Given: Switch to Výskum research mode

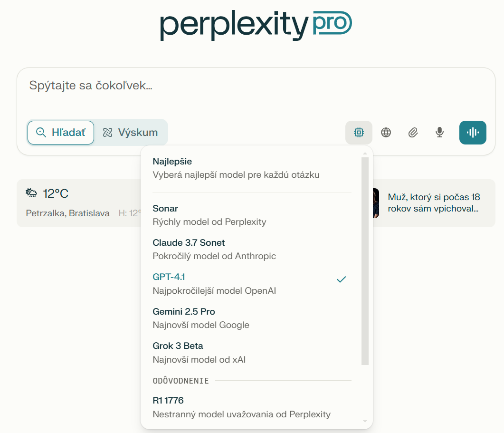Looking at the screenshot, I should pyautogui.click(x=131, y=133).
